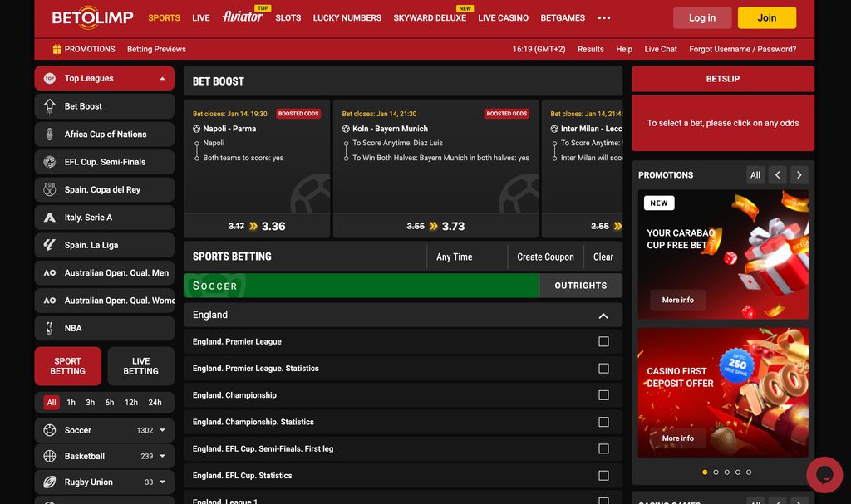Image resolution: width=851 pixels, height=504 pixels.
Task: Pick Napoli - Parma boosted odds 3.36
Action: click(x=257, y=226)
